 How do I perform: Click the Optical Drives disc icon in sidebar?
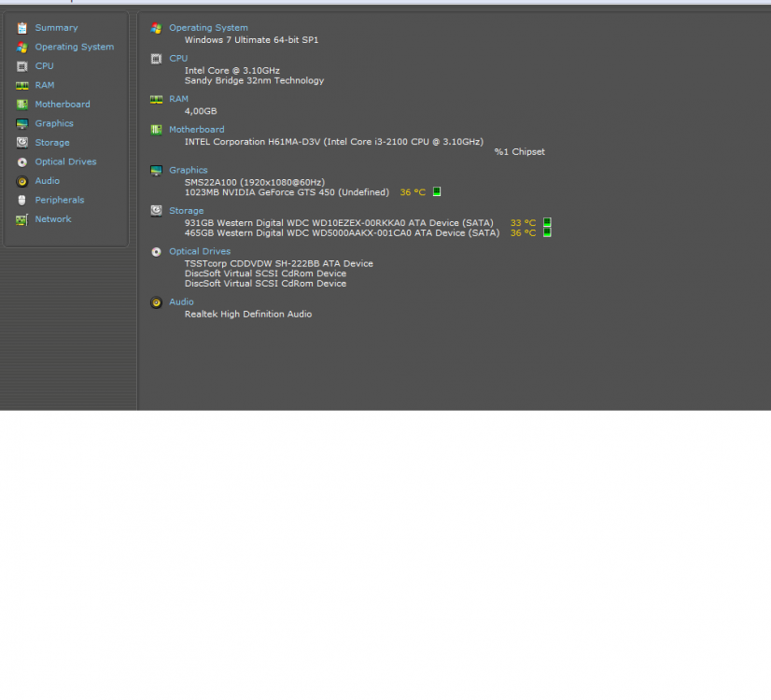pyautogui.click(x=22, y=162)
